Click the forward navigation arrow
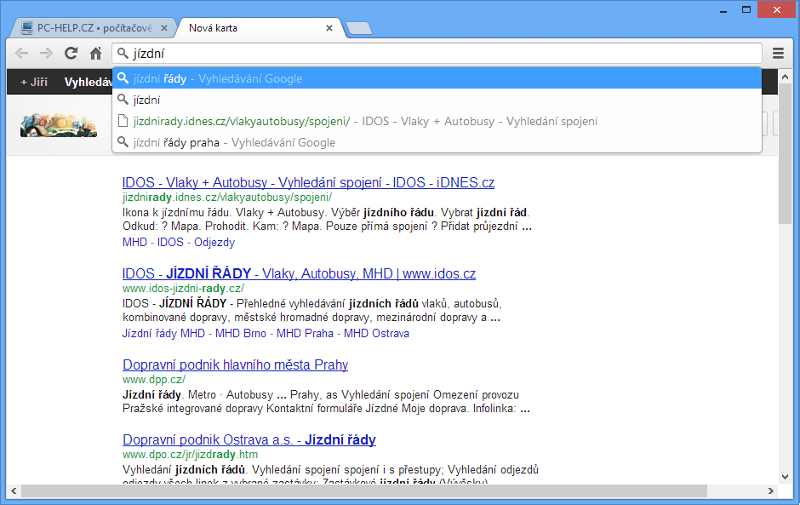The image size is (800, 505). tap(46, 54)
